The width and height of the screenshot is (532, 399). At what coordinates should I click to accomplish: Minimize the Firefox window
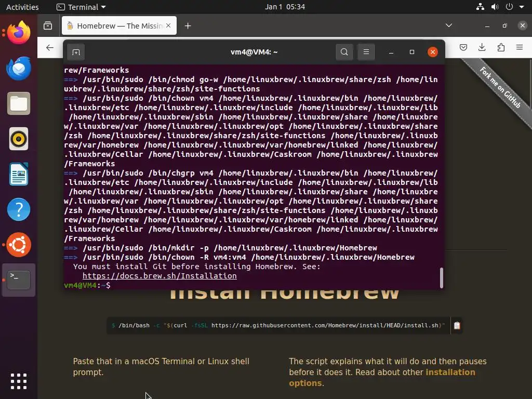487,26
